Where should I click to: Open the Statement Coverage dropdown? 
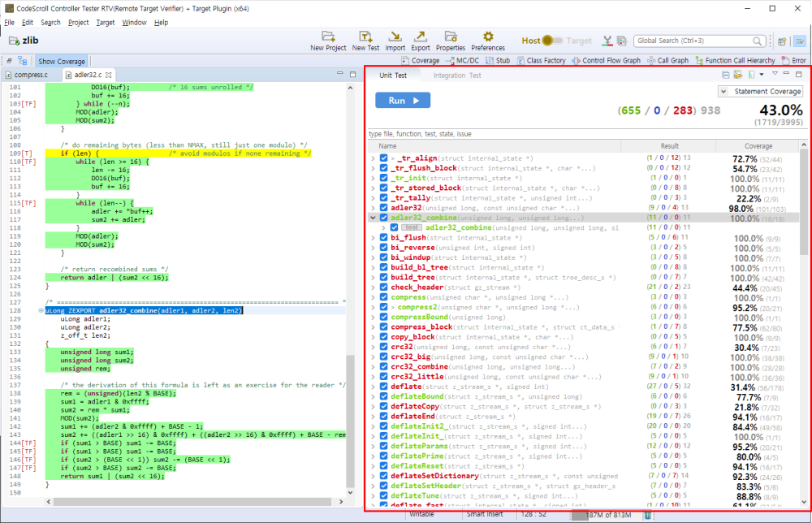pyautogui.click(x=762, y=92)
